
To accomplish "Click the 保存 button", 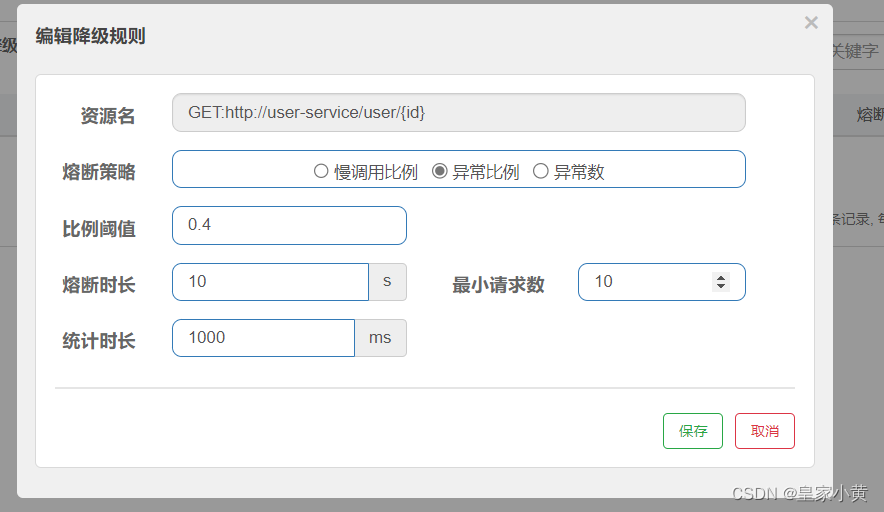I will 692,431.
